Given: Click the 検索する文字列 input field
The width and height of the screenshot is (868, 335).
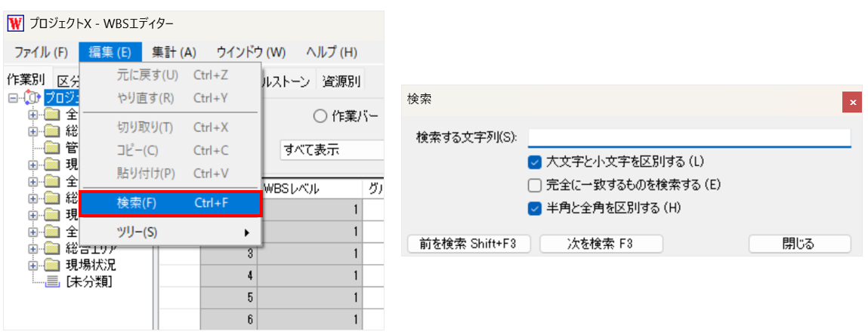Looking at the screenshot, I should coord(689,138).
